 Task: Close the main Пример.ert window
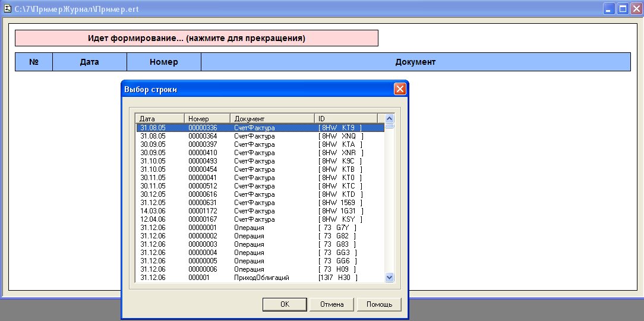pos(636,9)
